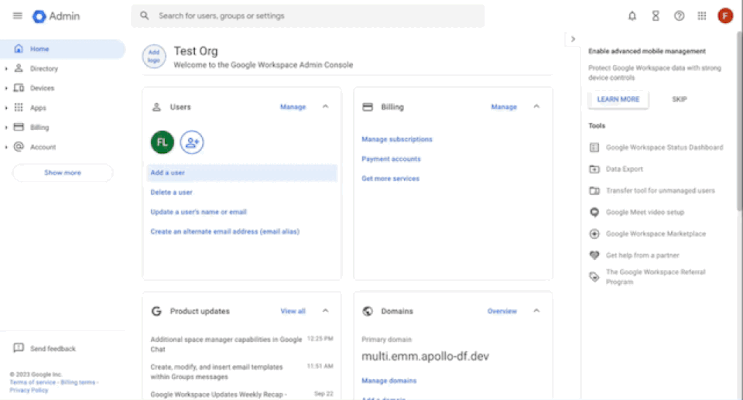Click the Google Meet video setup icon
Screen dimensions: 743x400
[x=594, y=212]
